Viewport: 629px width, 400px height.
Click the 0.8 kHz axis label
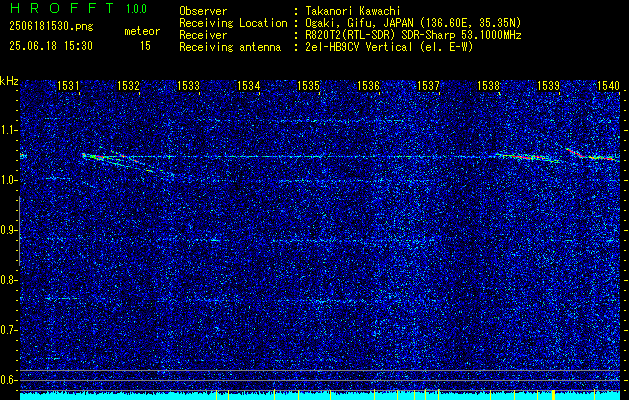[8, 280]
